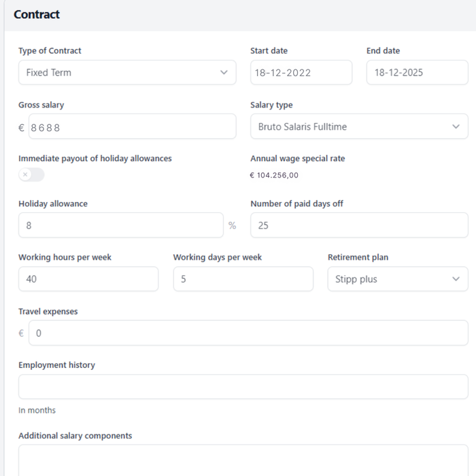Focus the Working days per week field
The width and height of the screenshot is (476, 476).
(x=243, y=279)
